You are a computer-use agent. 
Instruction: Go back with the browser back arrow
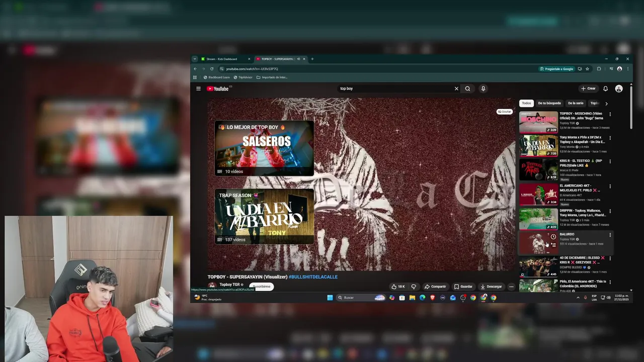coord(196,69)
